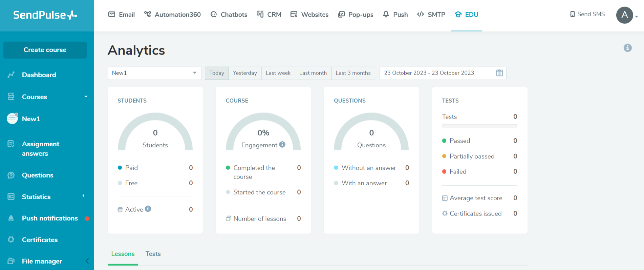Image resolution: width=644 pixels, height=270 pixels.
Task: Open the Dashboard sidebar icon
Action: point(11,75)
